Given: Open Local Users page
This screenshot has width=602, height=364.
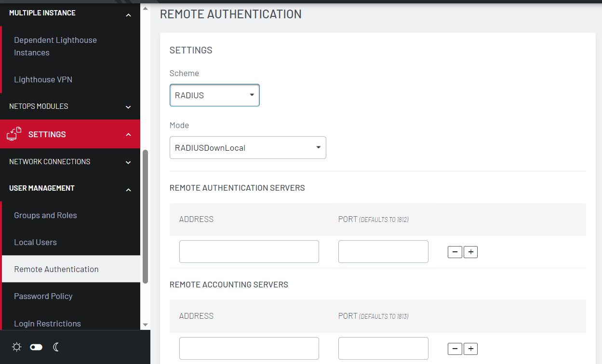Looking at the screenshot, I should coord(35,242).
